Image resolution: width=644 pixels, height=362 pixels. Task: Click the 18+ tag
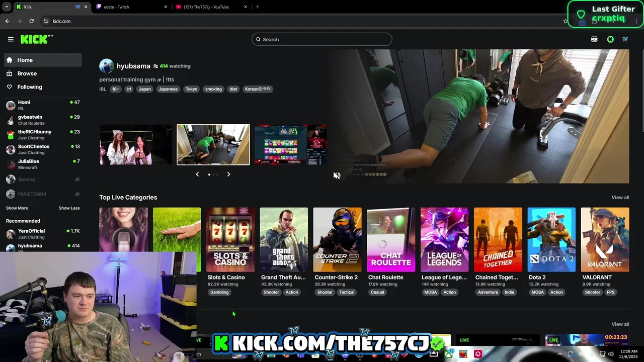pyautogui.click(x=116, y=89)
